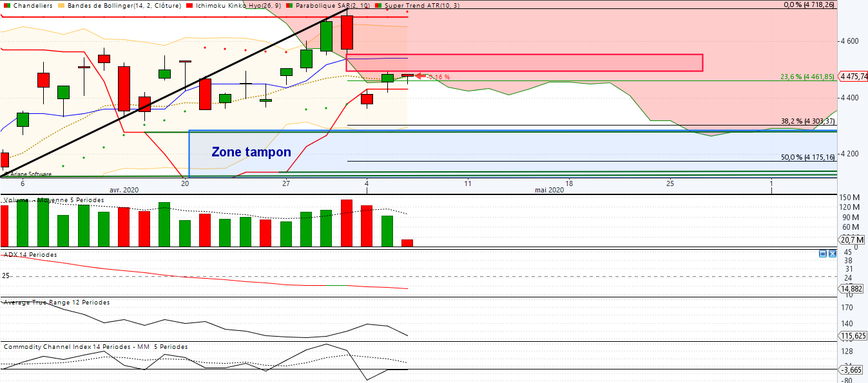Click the ADX value tag 14,882
Viewport: 868px width, 383px height.
[x=852, y=288]
